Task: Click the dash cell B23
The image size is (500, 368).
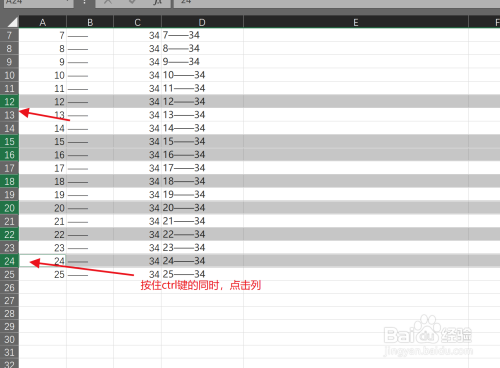Action: pyautogui.click(x=90, y=248)
